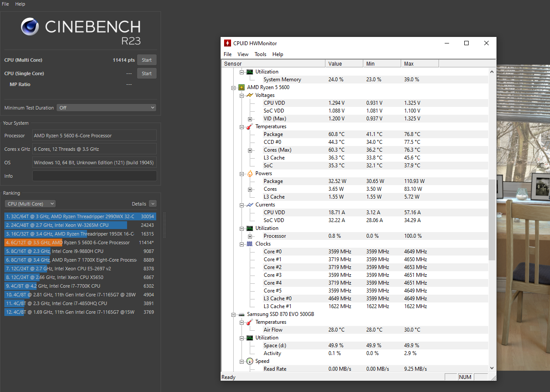Click the Speed gauge icon

click(x=250, y=361)
